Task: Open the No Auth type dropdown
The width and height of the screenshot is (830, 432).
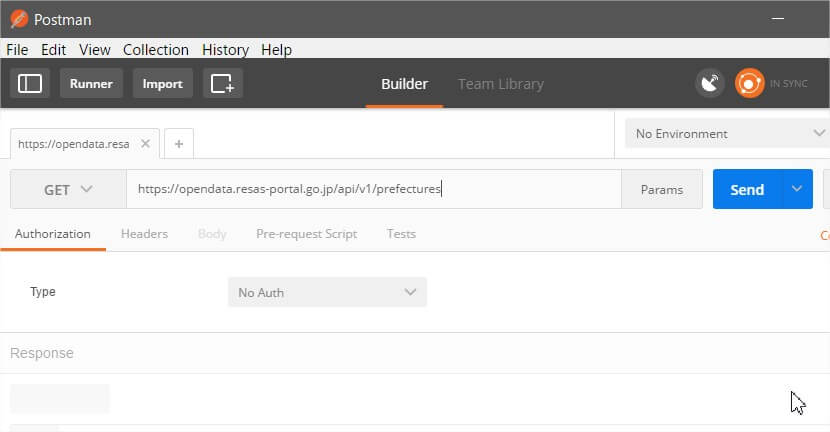Action: pos(327,292)
